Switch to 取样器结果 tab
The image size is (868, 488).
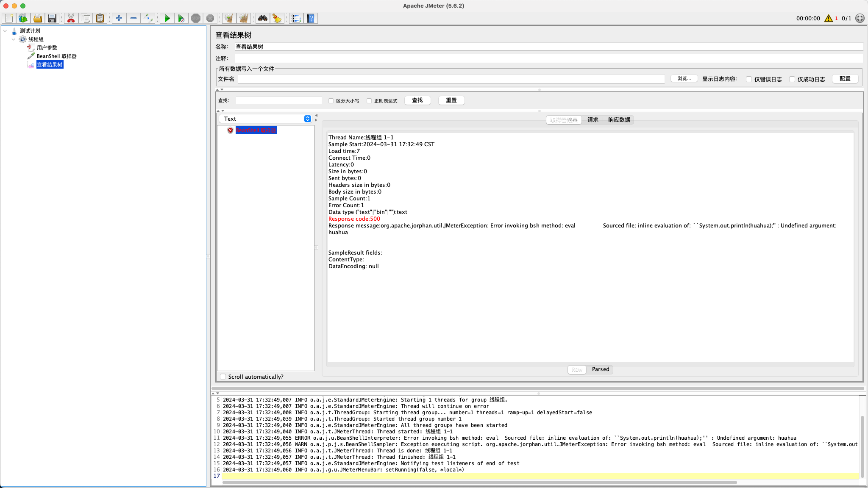coord(564,120)
